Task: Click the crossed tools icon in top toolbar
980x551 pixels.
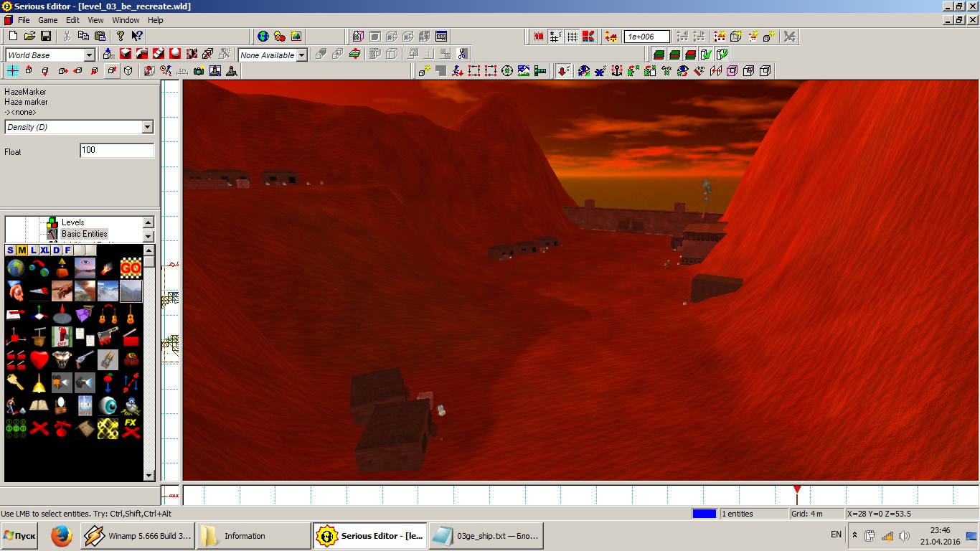Action: [x=789, y=36]
